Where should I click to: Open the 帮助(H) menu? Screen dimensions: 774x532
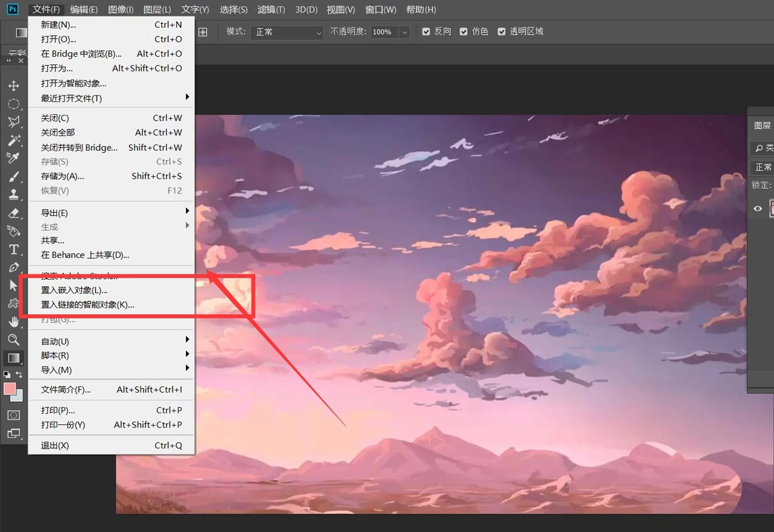click(421, 10)
